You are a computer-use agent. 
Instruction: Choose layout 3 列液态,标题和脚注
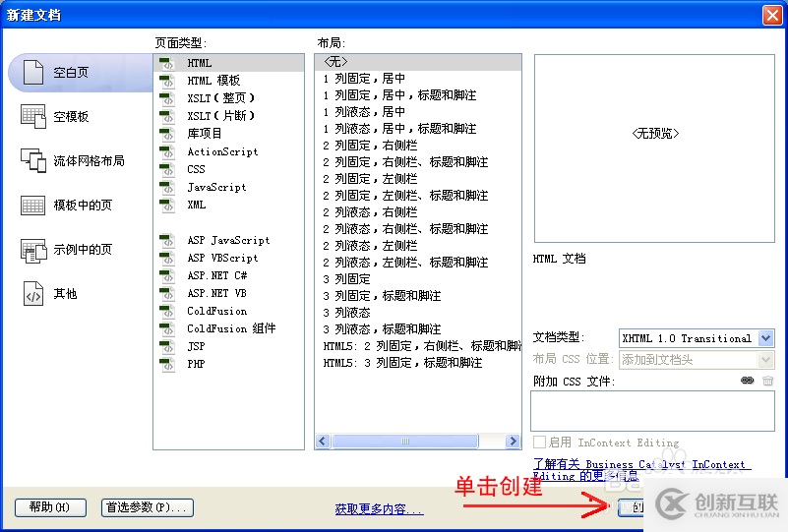click(x=418, y=329)
